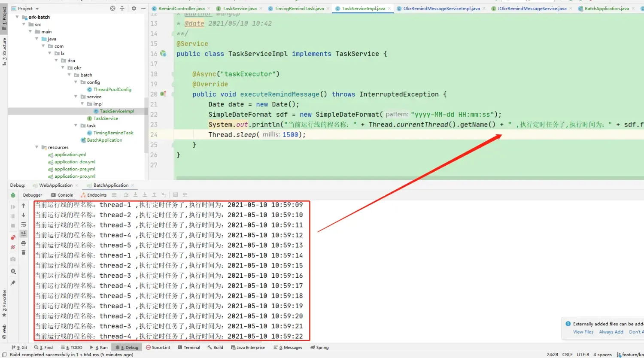Click the Always Add button
This screenshot has height=358, width=644.
611,332
